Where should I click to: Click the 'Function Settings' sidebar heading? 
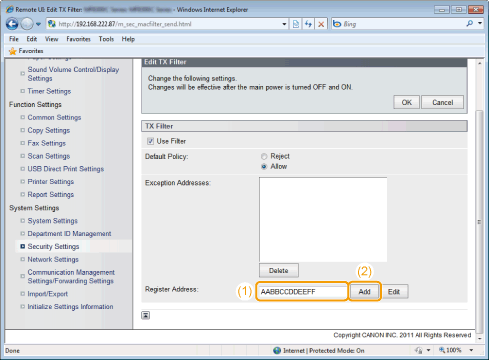(35, 104)
